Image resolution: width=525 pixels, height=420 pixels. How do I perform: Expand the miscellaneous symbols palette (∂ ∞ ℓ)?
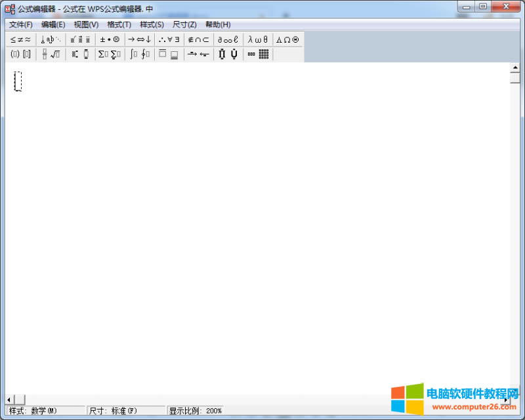click(x=228, y=39)
